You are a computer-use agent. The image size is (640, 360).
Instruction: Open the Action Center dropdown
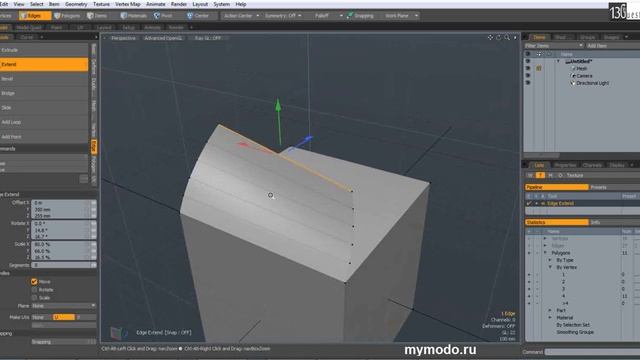[x=241, y=16]
